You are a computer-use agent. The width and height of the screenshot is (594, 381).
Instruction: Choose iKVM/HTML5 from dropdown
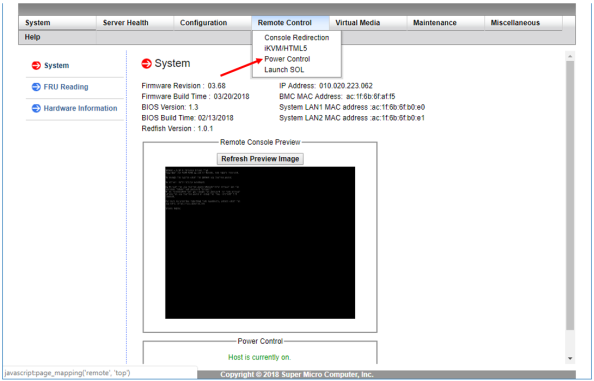tap(286, 48)
